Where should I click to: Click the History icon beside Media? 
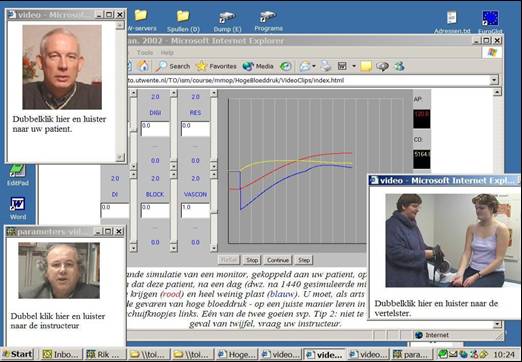tap(286, 66)
